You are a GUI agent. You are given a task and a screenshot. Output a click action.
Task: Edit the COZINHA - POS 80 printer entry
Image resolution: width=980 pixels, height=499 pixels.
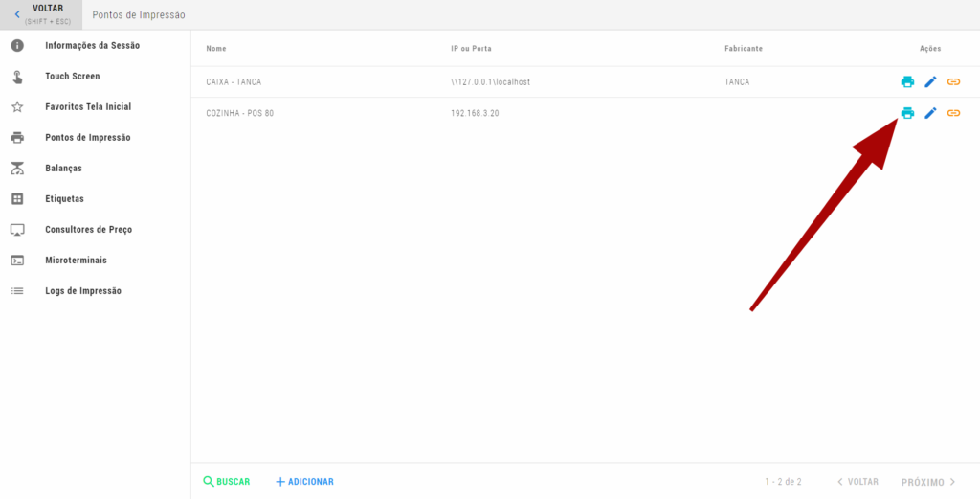tap(930, 113)
